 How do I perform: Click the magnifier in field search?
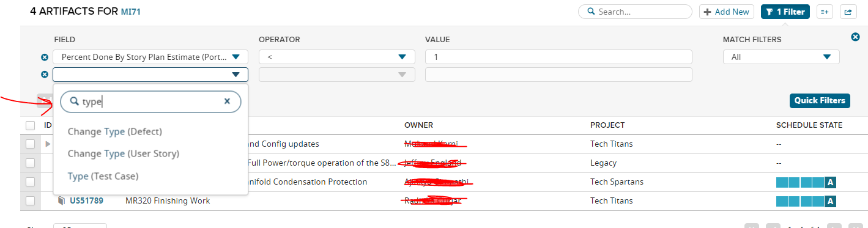[75, 102]
